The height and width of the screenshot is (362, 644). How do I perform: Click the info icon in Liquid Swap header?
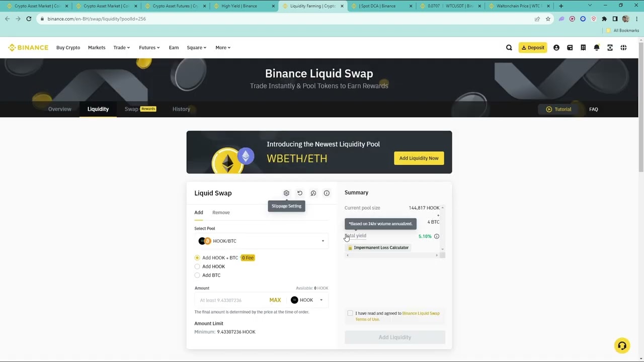coord(327,193)
